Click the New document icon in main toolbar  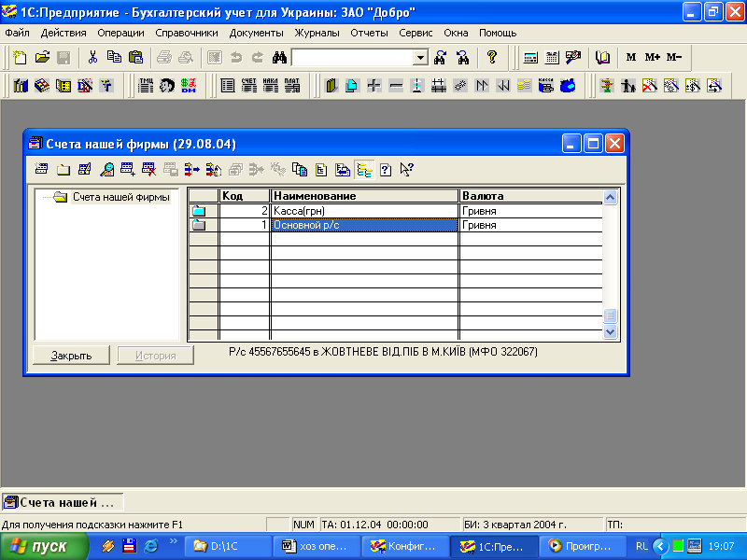[20, 58]
